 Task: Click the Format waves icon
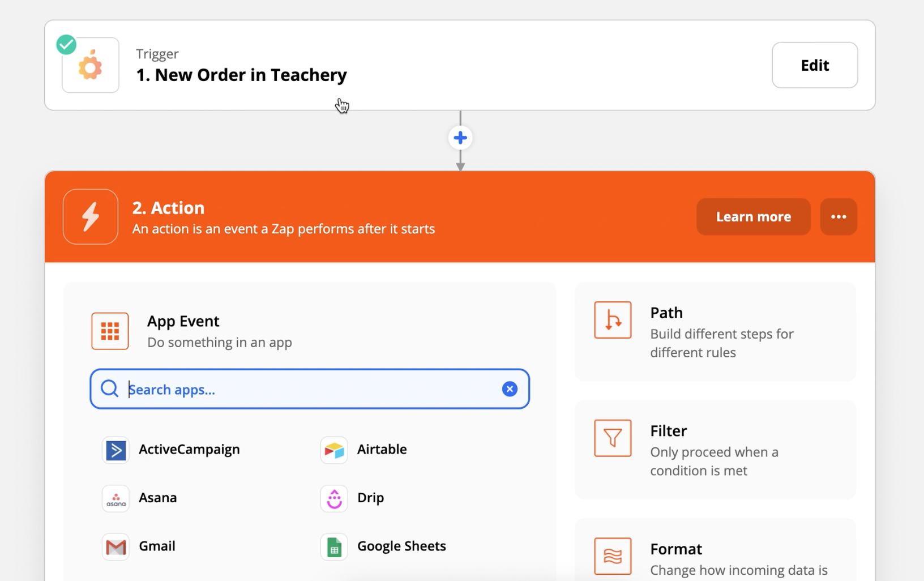tap(613, 556)
